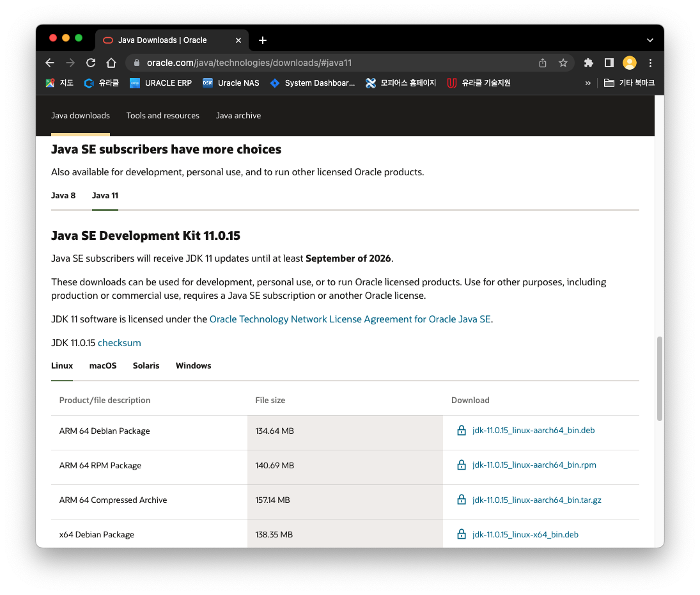Select the Java 11 tab

[x=105, y=196]
